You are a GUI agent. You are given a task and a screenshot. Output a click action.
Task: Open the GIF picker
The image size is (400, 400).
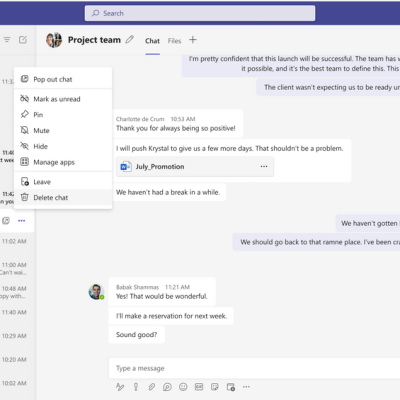click(199, 387)
